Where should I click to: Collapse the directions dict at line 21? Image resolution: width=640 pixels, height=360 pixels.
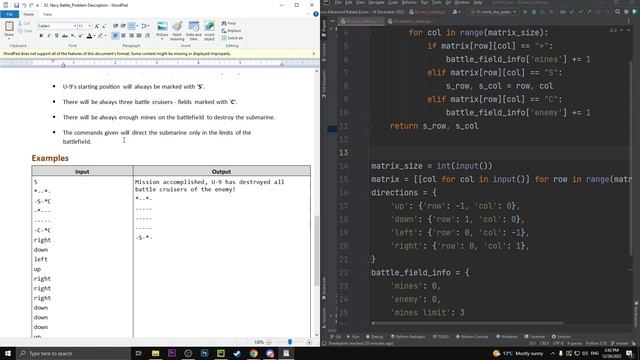tap(369, 259)
